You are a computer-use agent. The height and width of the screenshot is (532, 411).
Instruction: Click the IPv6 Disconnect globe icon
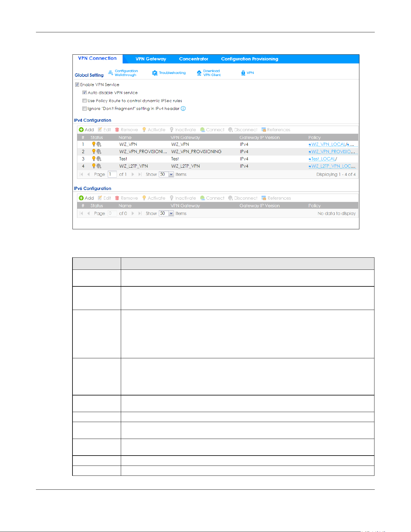click(x=230, y=198)
